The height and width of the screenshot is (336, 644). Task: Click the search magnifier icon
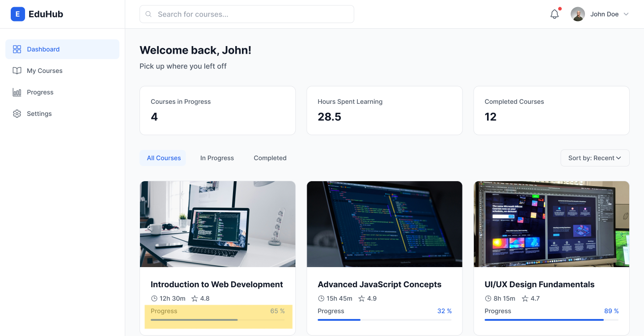point(148,14)
